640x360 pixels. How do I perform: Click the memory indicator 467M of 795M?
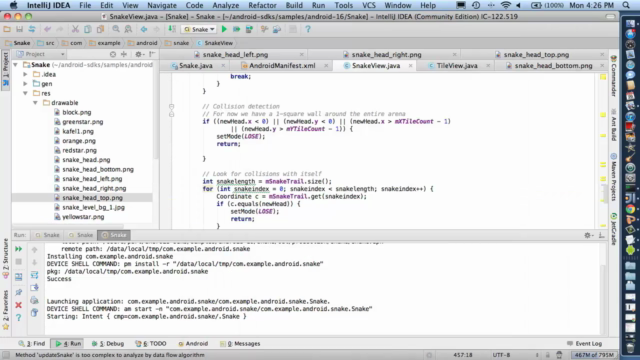594,355
